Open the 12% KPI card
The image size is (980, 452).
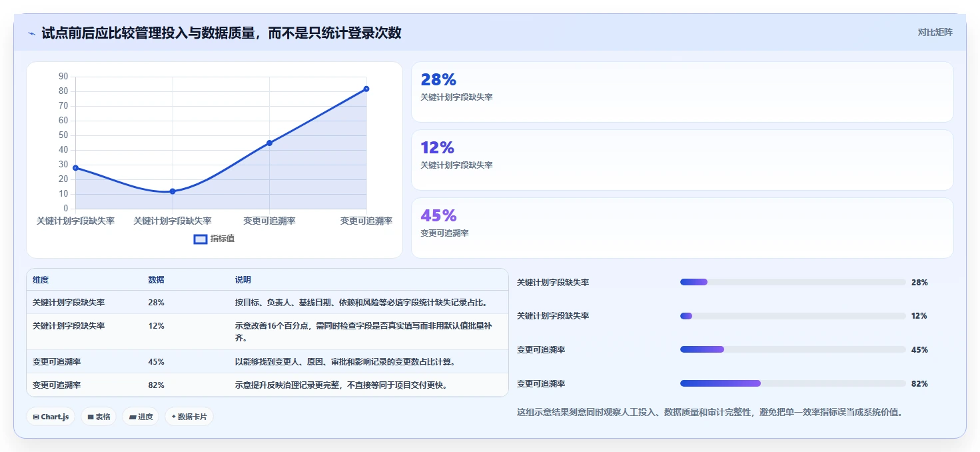[x=682, y=160]
